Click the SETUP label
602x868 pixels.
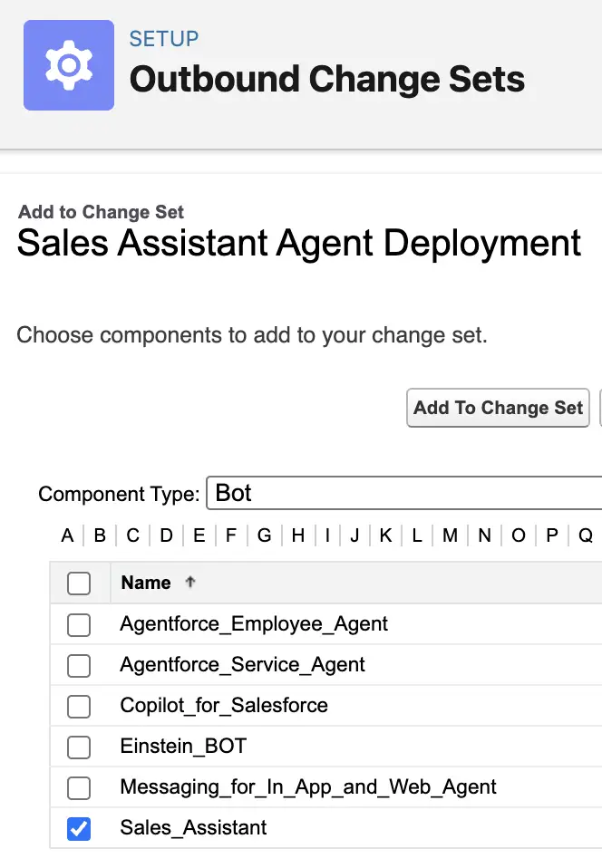pyautogui.click(x=164, y=39)
